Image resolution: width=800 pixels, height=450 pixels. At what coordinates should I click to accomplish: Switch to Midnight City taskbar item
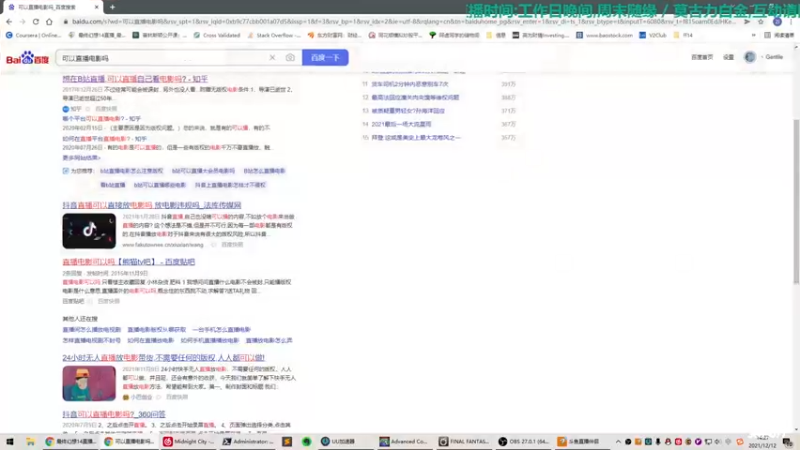(x=188, y=441)
